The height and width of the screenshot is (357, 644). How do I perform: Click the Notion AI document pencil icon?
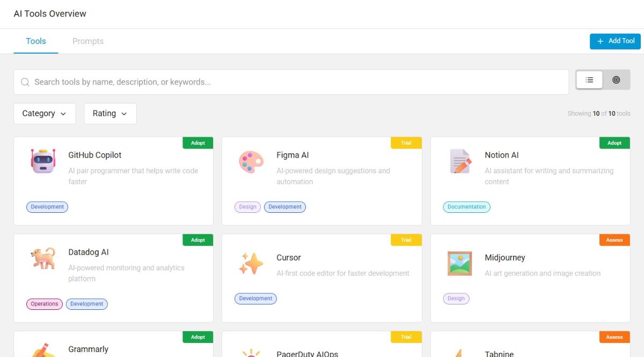[x=460, y=161]
